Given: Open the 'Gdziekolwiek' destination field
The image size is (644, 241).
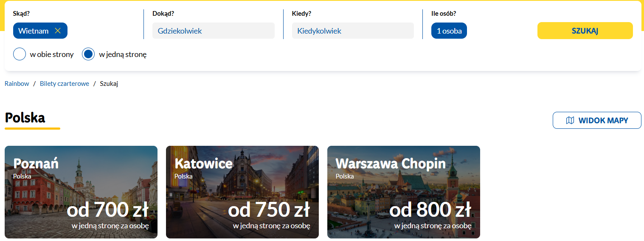Looking at the screenshot, I should coord(214,31).
